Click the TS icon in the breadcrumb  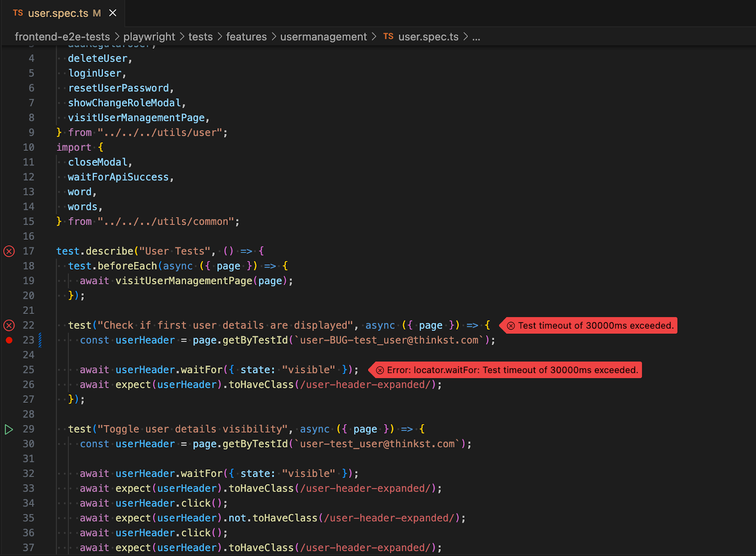tap(388, 36)
